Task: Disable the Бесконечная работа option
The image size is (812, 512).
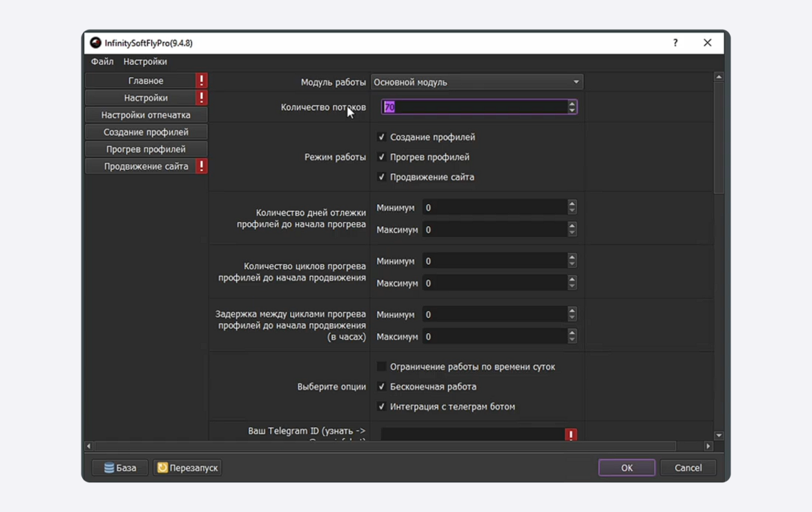Action: [x=382, y=387]
